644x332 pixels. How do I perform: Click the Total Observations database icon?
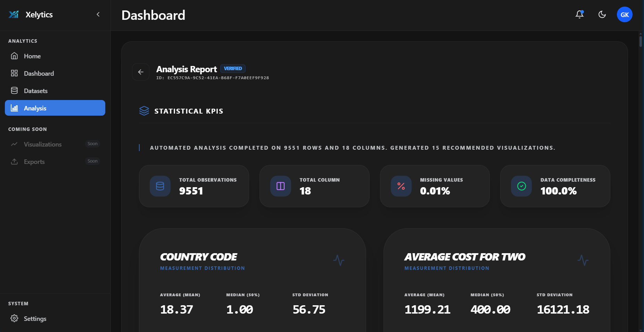[x=160, y=186]
